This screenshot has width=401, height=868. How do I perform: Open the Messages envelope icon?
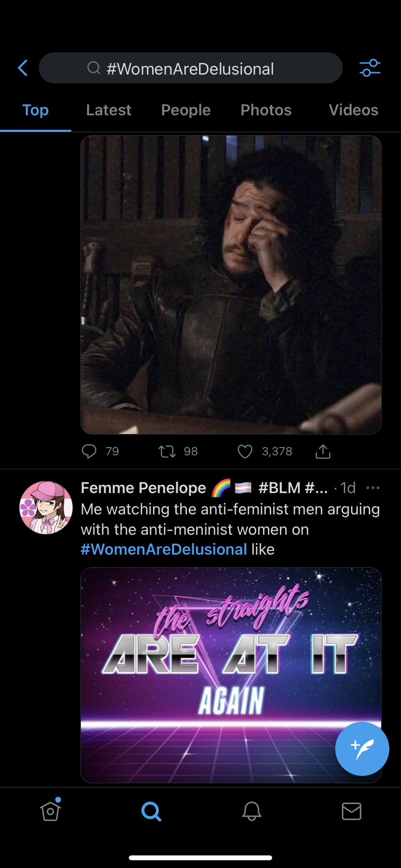point(352,811)
